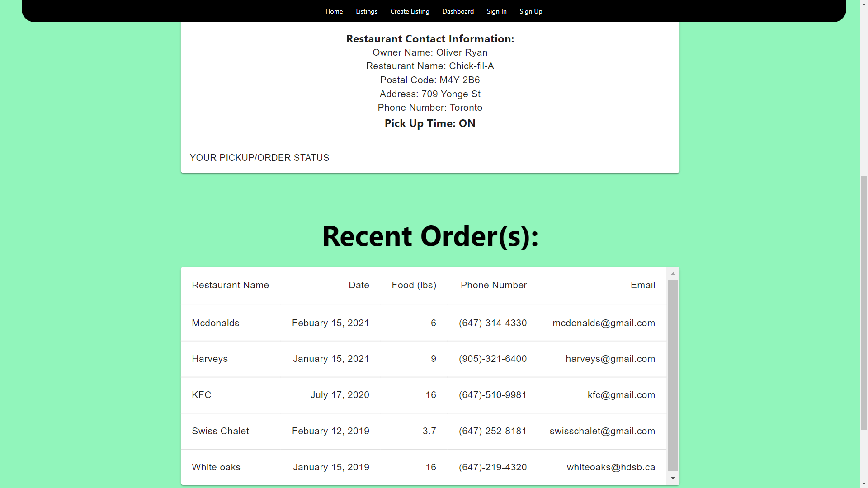Click the Phone Number column header

click(x=493, y=285)
